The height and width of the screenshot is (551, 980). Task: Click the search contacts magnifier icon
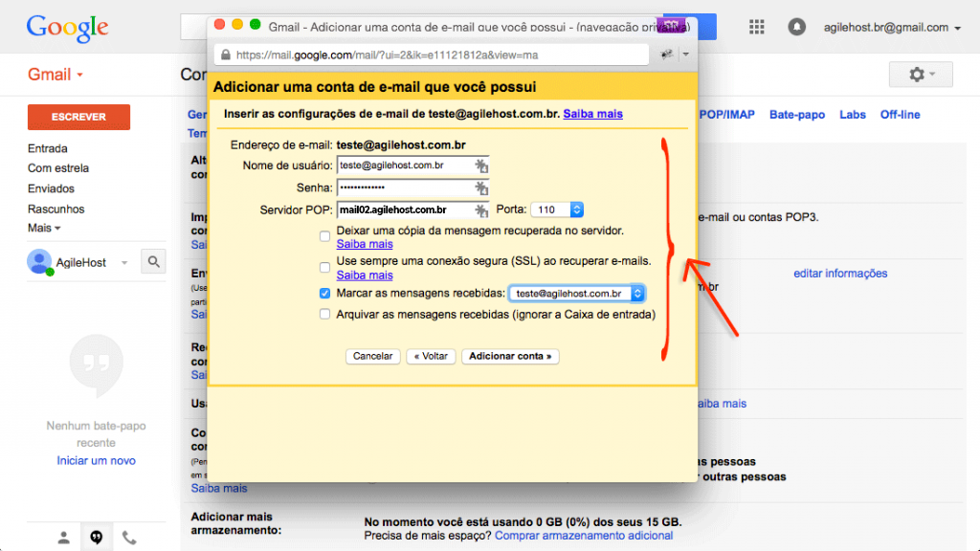[x=153, y=261]
